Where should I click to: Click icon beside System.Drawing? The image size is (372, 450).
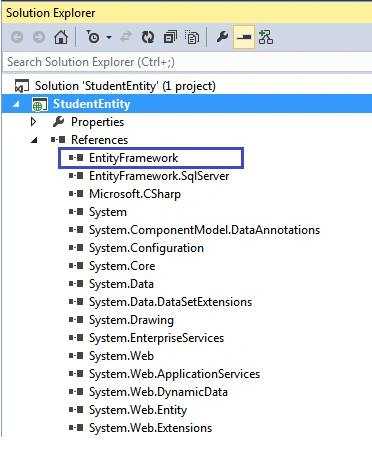[76, 320]
